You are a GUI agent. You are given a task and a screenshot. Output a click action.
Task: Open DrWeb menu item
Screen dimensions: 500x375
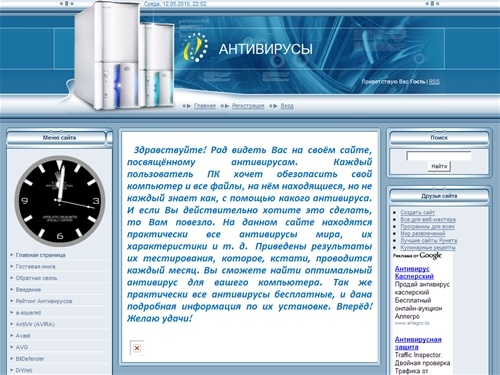click(24, 370)
